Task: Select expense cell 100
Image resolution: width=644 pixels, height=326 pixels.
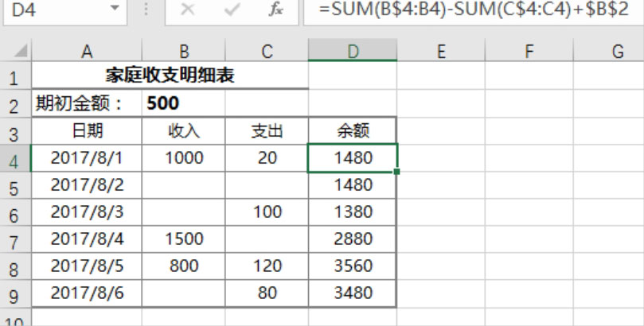Action: point(267,212)
